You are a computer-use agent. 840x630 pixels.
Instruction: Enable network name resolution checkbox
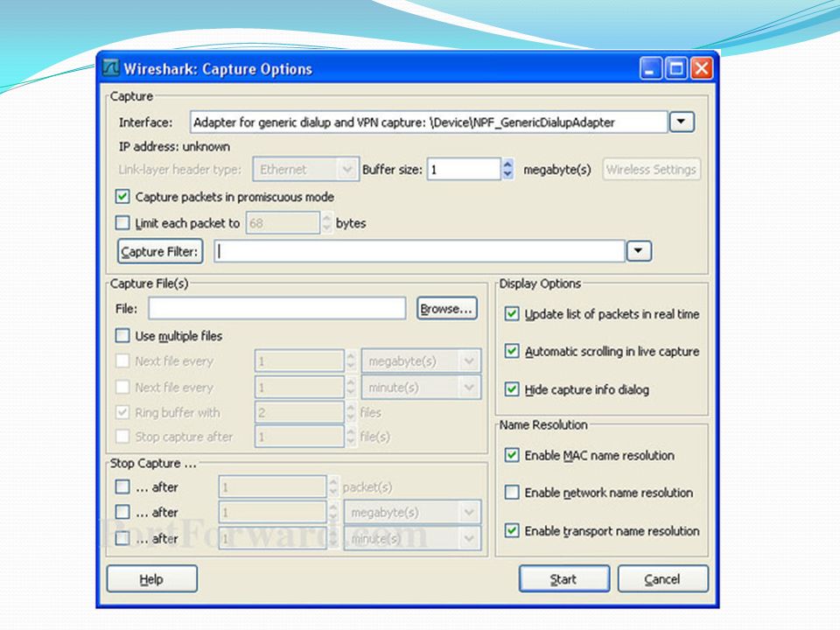512,492
